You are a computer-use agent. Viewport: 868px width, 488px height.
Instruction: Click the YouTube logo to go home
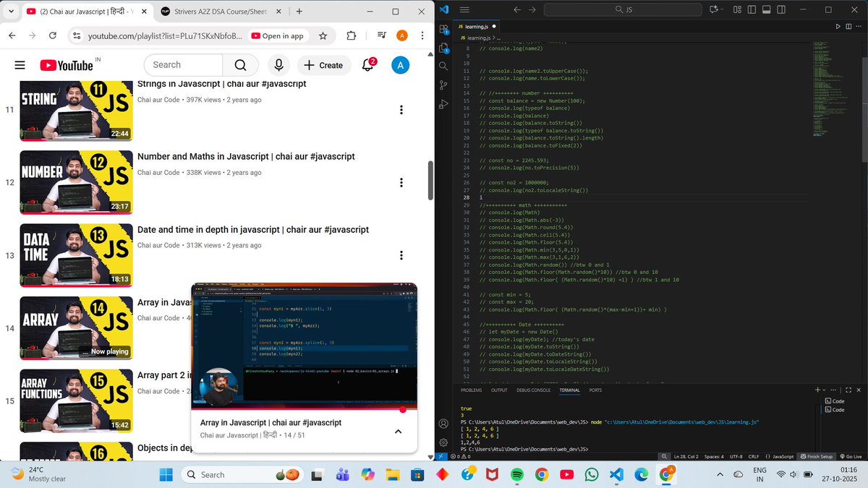coord(67,65)
